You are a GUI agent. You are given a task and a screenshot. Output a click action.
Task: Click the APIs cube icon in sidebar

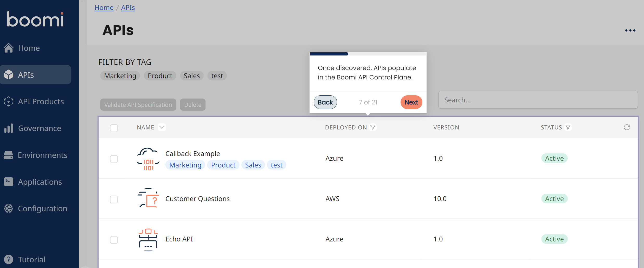click(9, 75)
